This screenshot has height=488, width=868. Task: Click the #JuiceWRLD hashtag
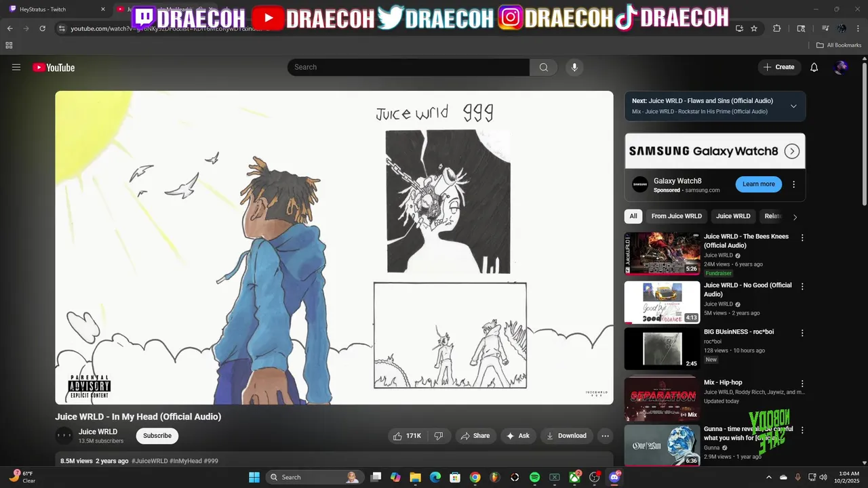click(x=150, y=461)
